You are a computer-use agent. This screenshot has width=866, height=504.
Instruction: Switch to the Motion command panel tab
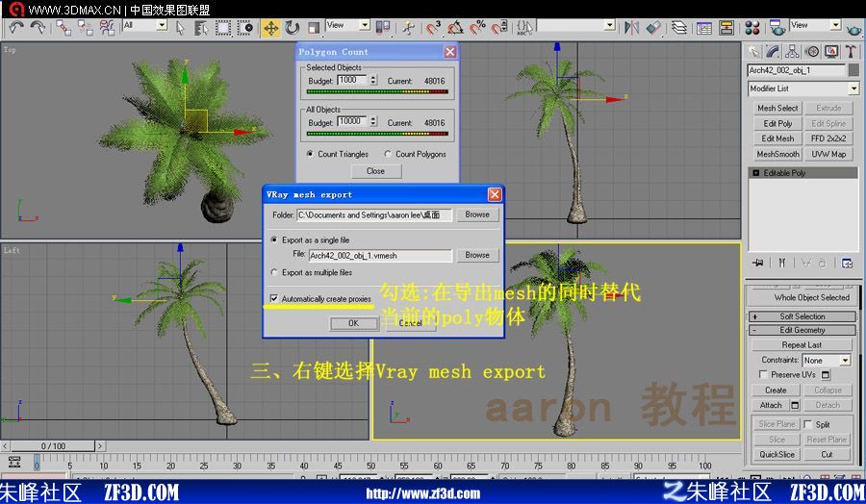812,52
